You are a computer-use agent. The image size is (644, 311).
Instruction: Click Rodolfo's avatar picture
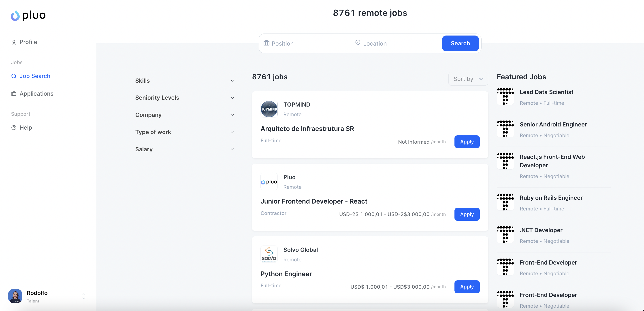(15, 296)
